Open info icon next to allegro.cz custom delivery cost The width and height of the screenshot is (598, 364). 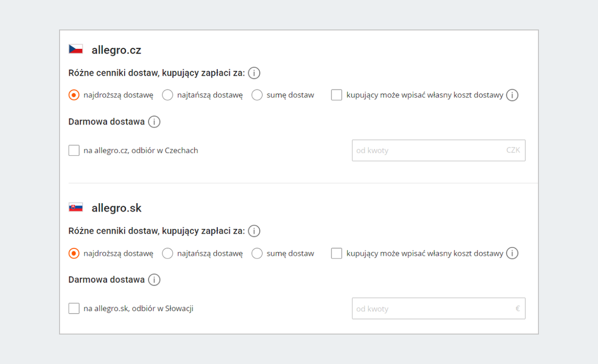pos(512,95)
